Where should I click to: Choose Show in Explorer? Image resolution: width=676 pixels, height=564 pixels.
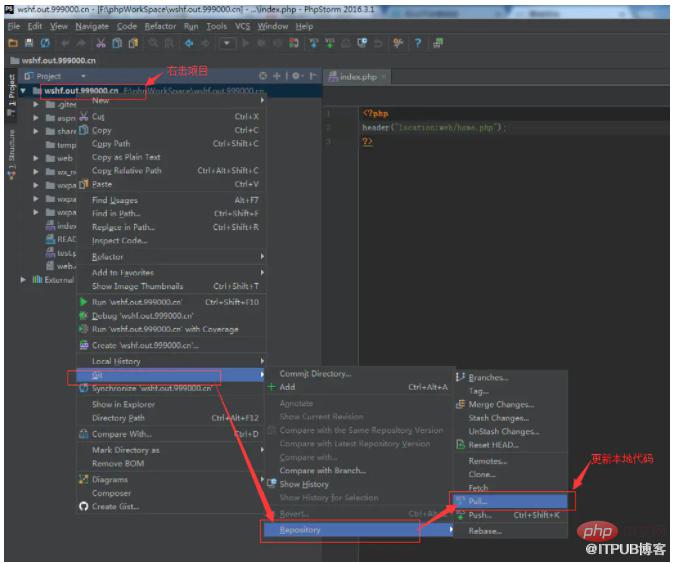[x=171, y=404]
